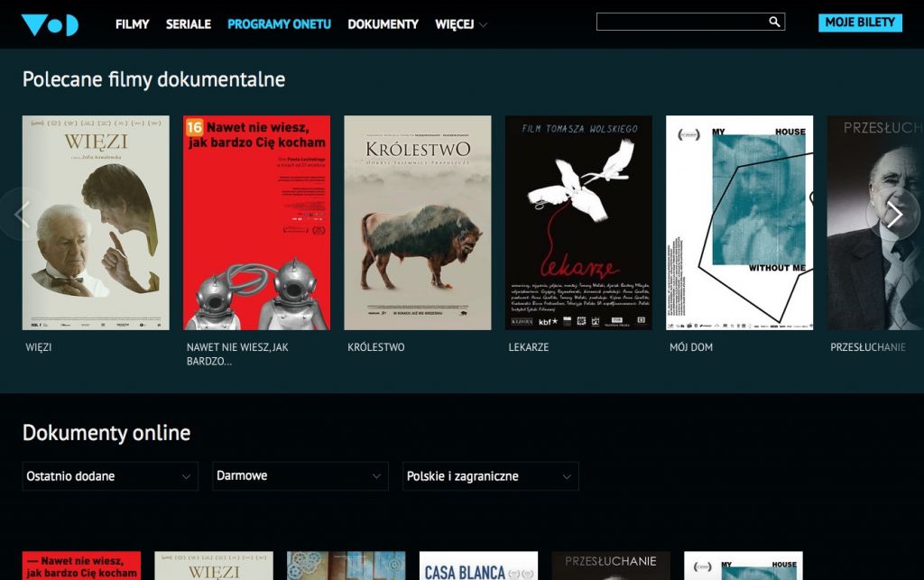Open Programy Onetu section
Image resolution: width=924 pixels, height=580 pixels.
[280, 24]
